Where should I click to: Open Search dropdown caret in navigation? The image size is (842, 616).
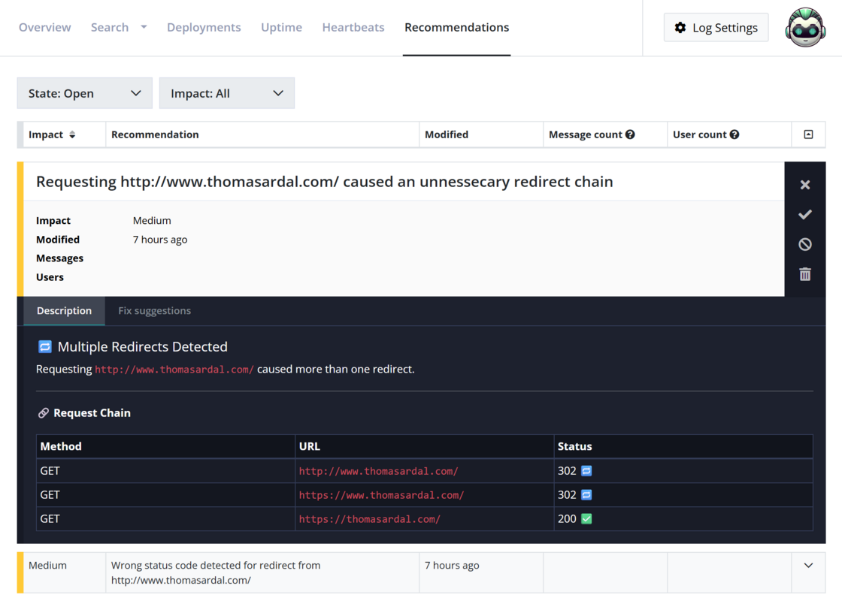click(144, 27)
